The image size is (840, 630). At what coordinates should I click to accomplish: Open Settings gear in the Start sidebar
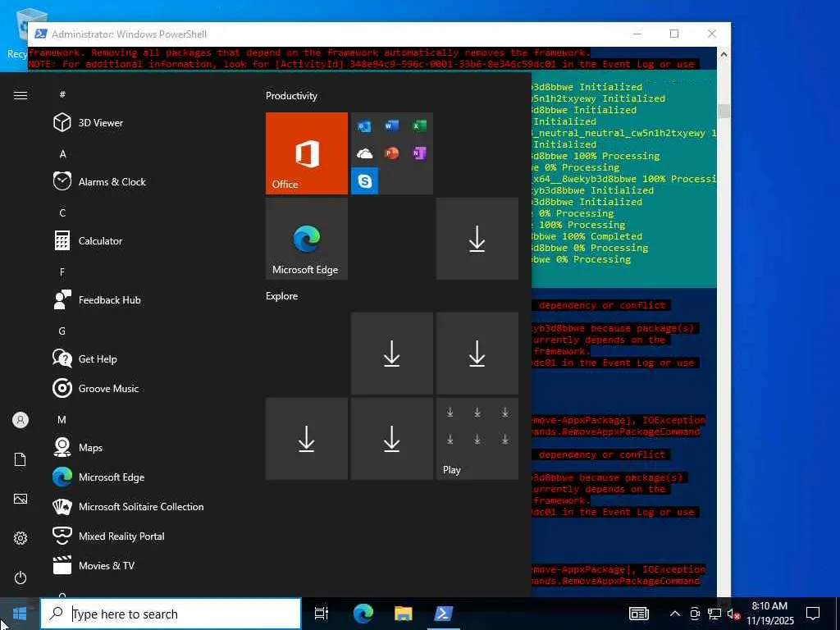click(21, 538)
